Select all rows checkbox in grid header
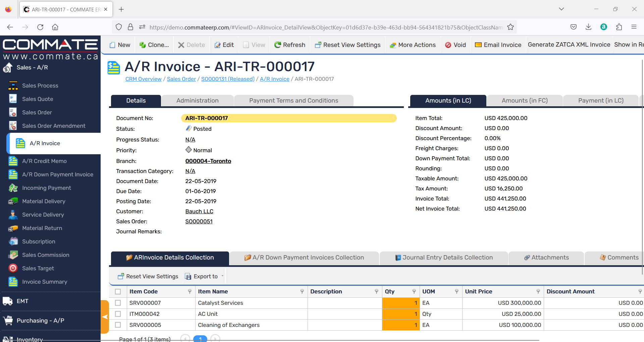 tap(118, 292)
